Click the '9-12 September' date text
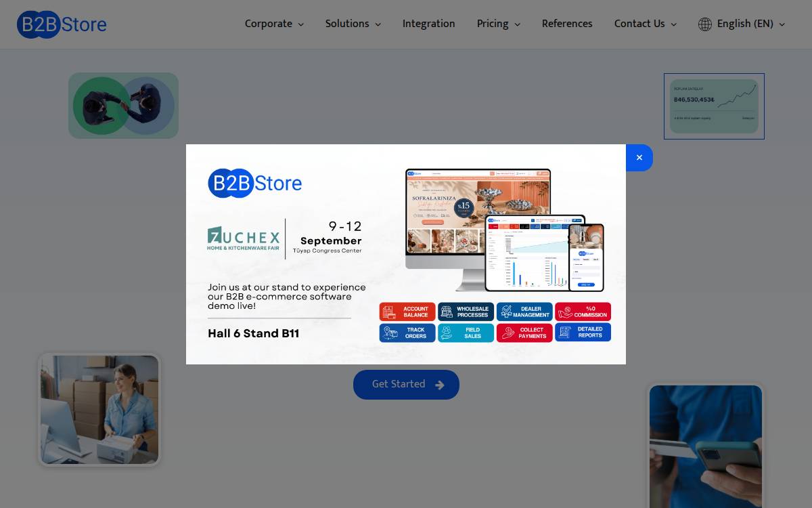 pos(332,234)
